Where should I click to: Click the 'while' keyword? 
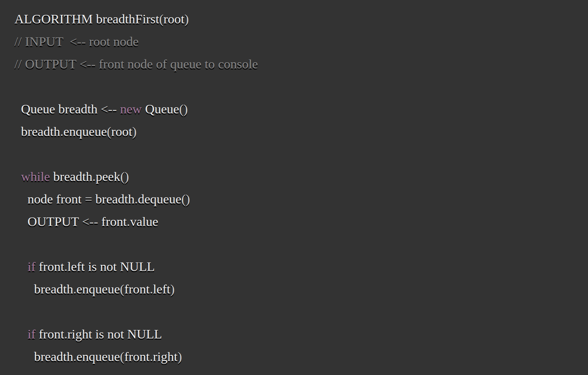click(35, 177)
